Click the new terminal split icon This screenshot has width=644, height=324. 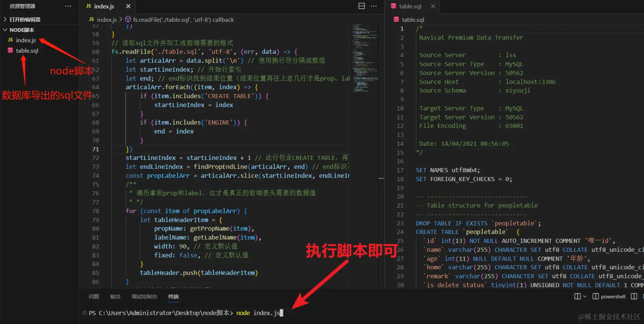coord(577,297)
